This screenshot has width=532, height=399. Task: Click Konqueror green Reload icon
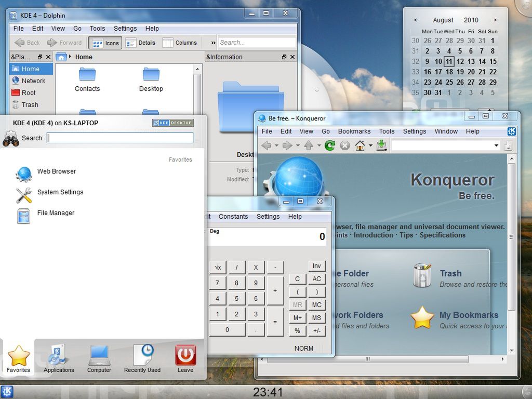[x=329, y=145]
